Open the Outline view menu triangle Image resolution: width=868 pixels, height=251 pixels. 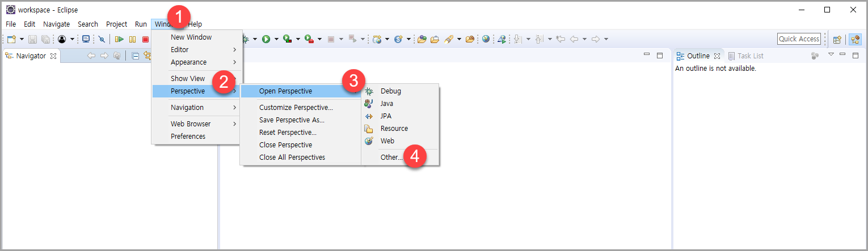[831, 54]
